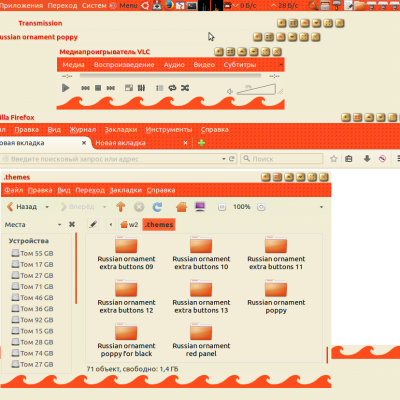
Task: Show Firefox bookmarks list icon
Action: point(349,159)
